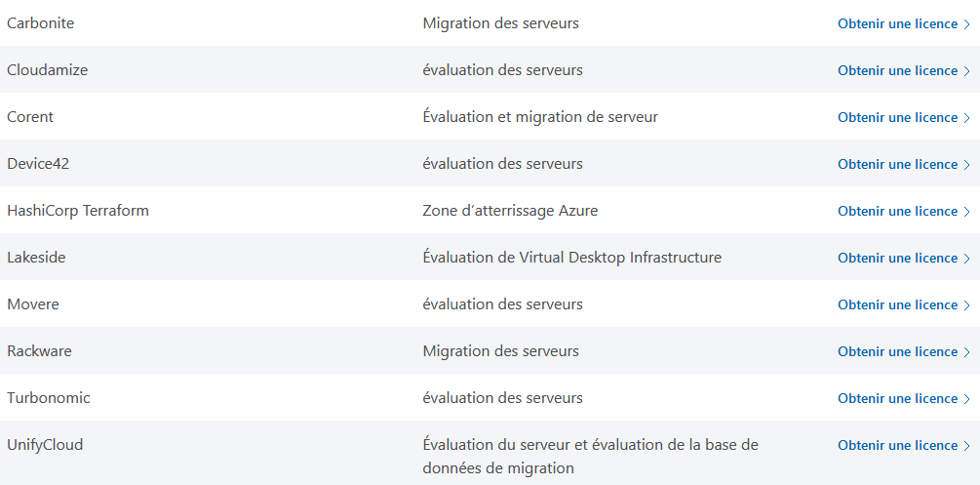The width and height of the screenshot is (980, 485).
Task: Click Migration des serveurs in the Rackware row
Action: click(x=500, y=351)
